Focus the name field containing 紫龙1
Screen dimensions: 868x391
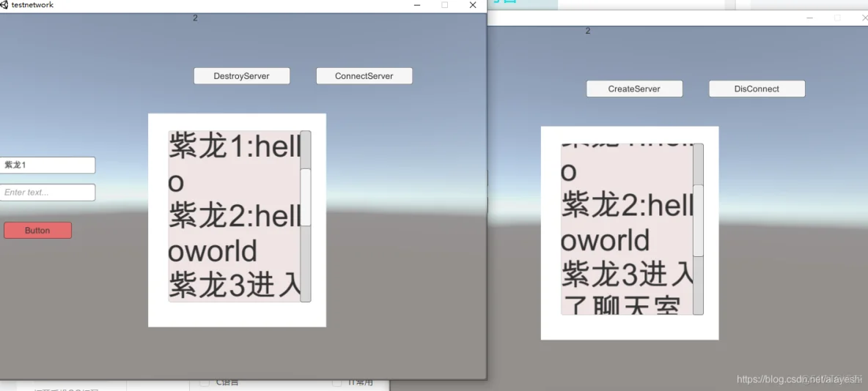47,165
